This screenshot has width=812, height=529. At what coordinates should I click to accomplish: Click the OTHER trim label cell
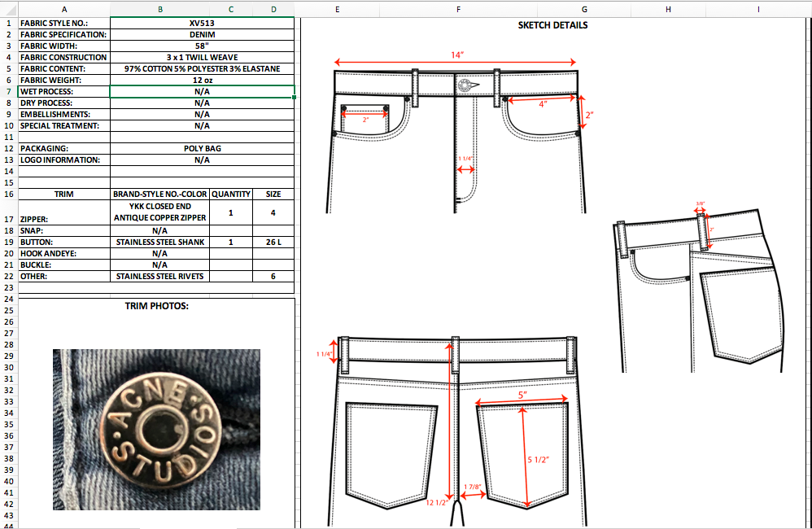pyautogui.click(x=64, y=277)
